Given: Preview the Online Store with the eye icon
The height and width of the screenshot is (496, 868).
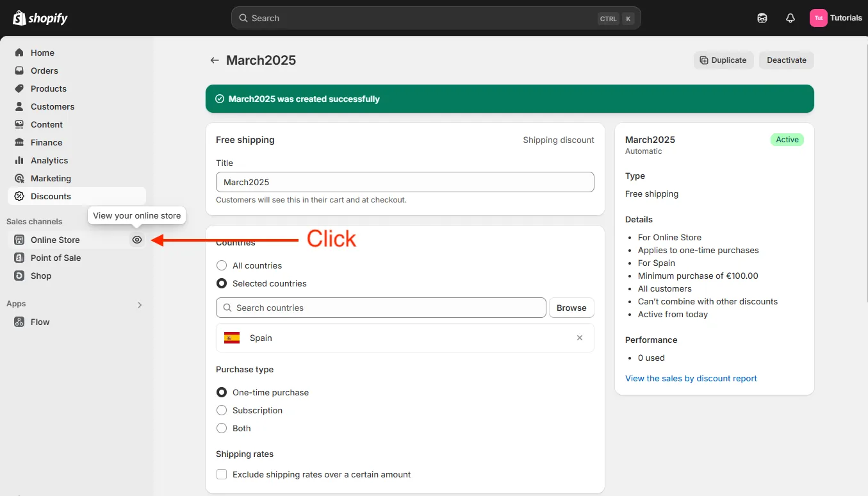Looking at the screenshot, I should pyautogui.click(x=136, y=239).
